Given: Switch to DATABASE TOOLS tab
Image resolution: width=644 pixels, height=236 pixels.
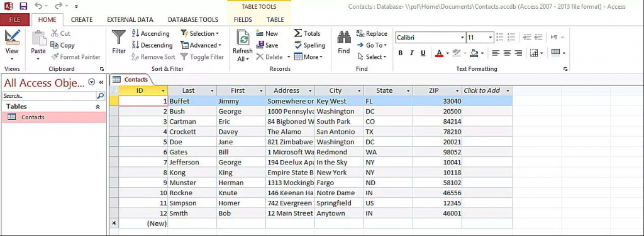Looking at the screenshot, I should tap(193, 19).
